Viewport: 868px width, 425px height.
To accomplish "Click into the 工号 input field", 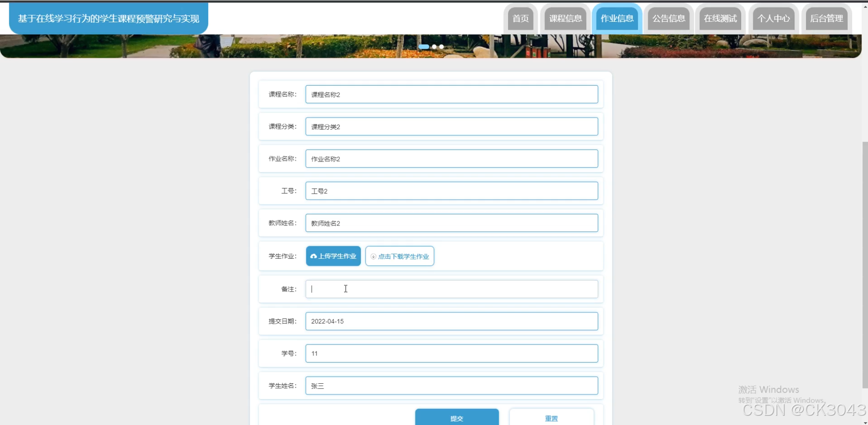I will pyautogui.click(x=452, y=191).
